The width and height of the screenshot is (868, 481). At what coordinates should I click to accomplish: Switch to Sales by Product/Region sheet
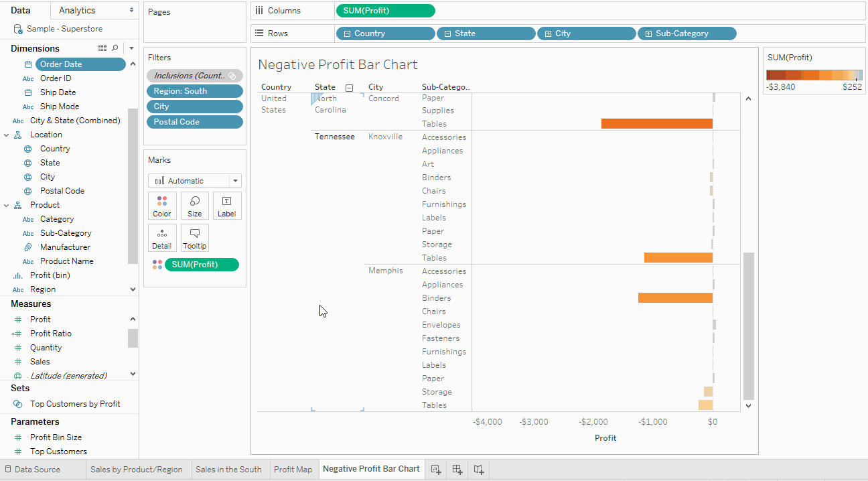137,470
